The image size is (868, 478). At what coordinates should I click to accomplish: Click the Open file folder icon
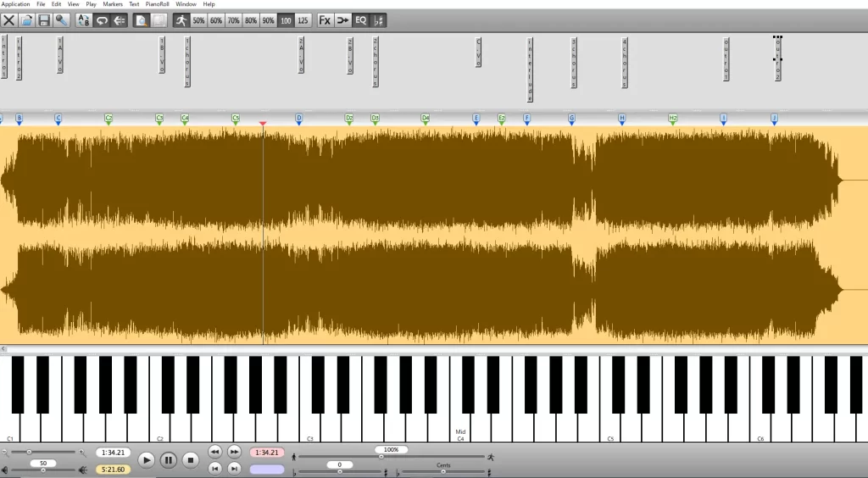[26, 19]
